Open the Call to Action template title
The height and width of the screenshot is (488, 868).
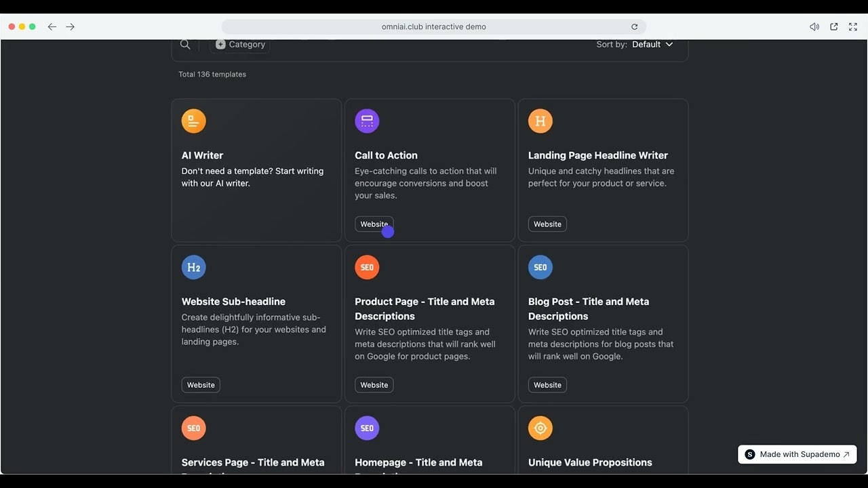pyautogui.click(x=386, y=155)
